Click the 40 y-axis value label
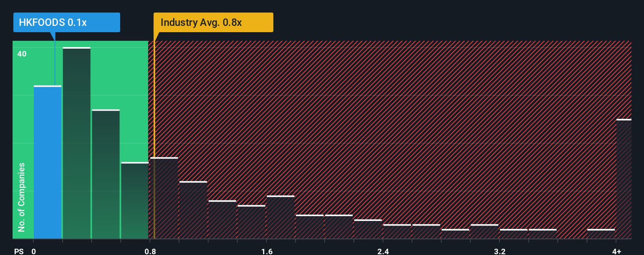644x255 pixels. click(22, 54)
